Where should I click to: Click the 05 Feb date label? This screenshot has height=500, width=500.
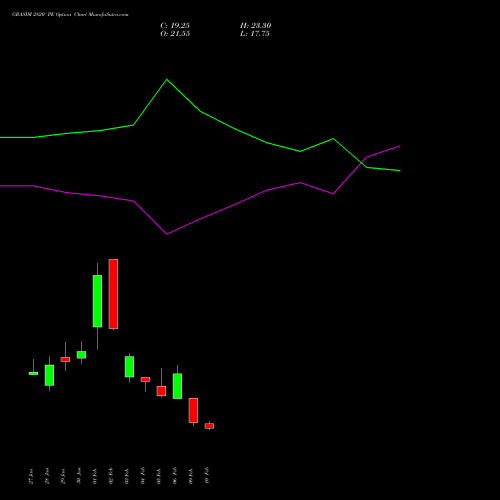pyautogui.click(x=159, y=476)
